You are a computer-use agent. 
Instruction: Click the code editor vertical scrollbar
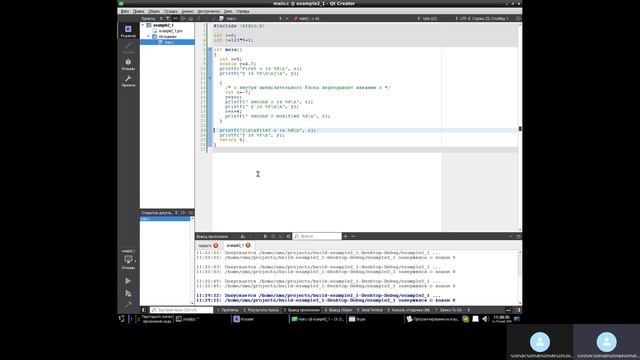[520, 127]
